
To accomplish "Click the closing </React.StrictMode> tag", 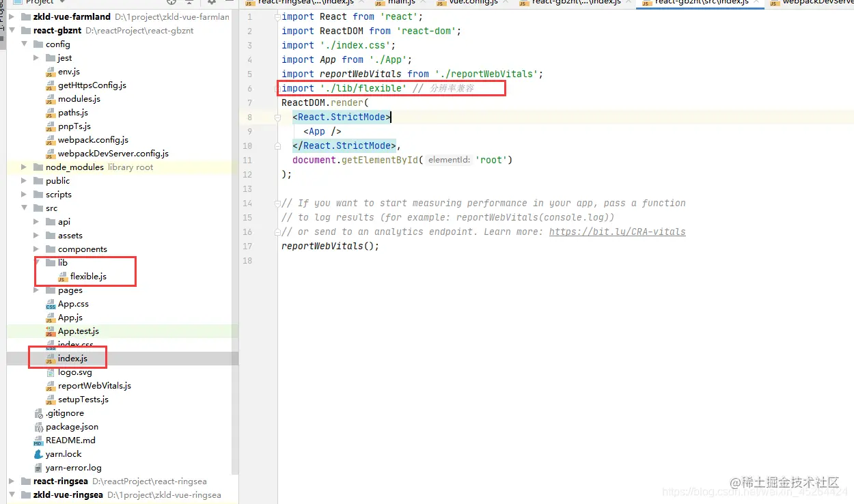I will (344, 145).
